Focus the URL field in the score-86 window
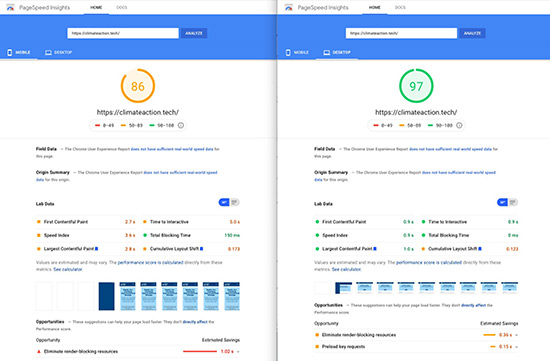This screenshot has height=361, width=550. click(x=123, y=33)
